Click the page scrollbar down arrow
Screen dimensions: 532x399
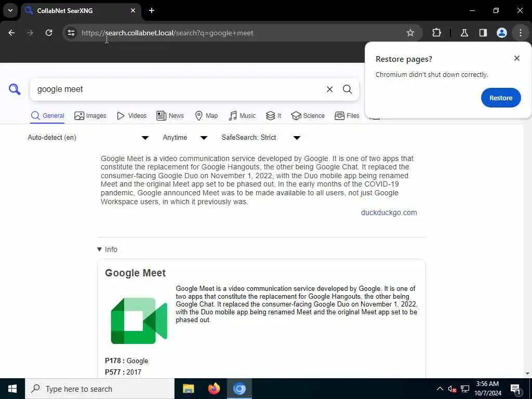[x=527, y=374]
